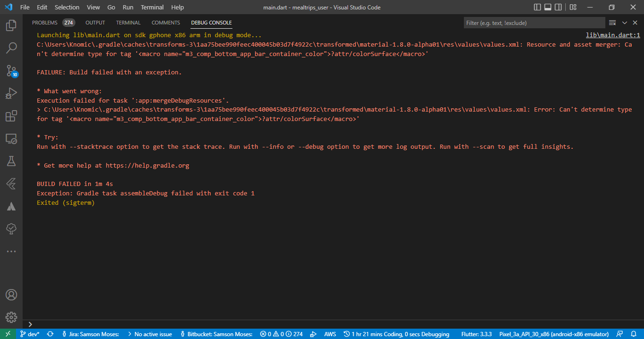The height and width of the screenshot is (339, 644).
Task: Synchronize changes in status bar
Action: 50,334
